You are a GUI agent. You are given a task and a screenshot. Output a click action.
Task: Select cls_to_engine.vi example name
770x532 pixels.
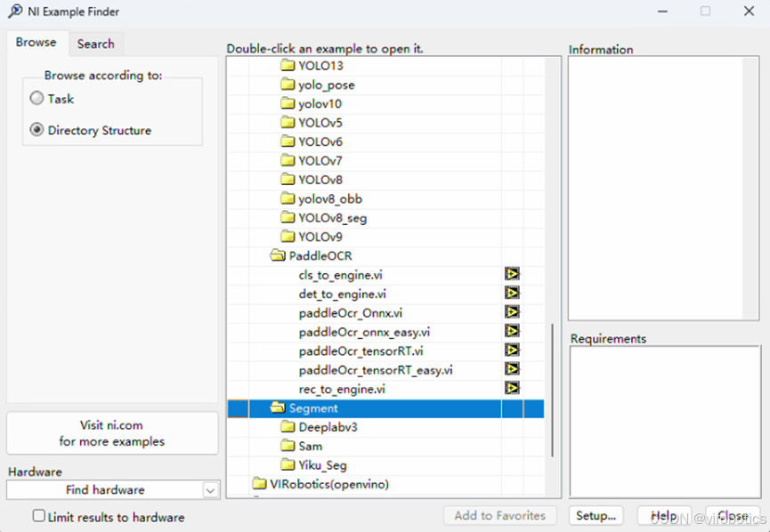[340, 275]
